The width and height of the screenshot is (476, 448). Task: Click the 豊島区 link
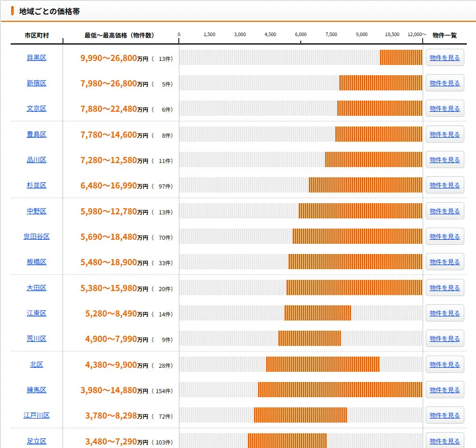[x=36, y=134]
